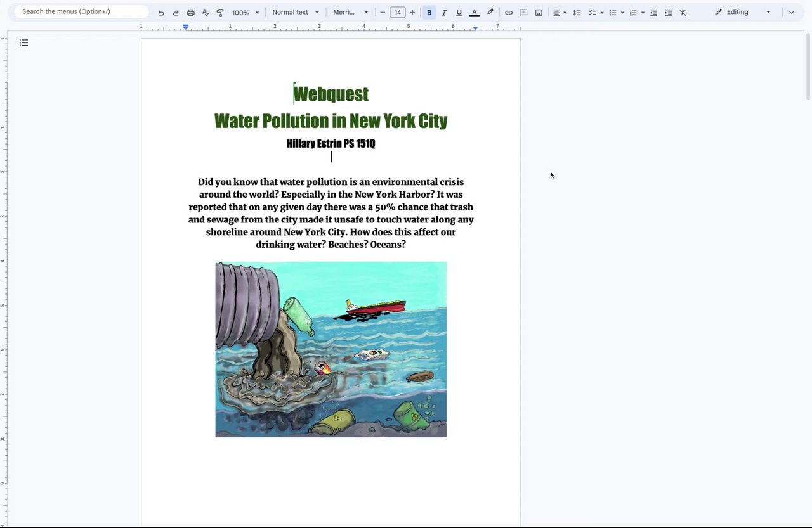Click the vertical scrollbar on the right
This screenshot has height=528, width=812.
(x=808, y=67)
